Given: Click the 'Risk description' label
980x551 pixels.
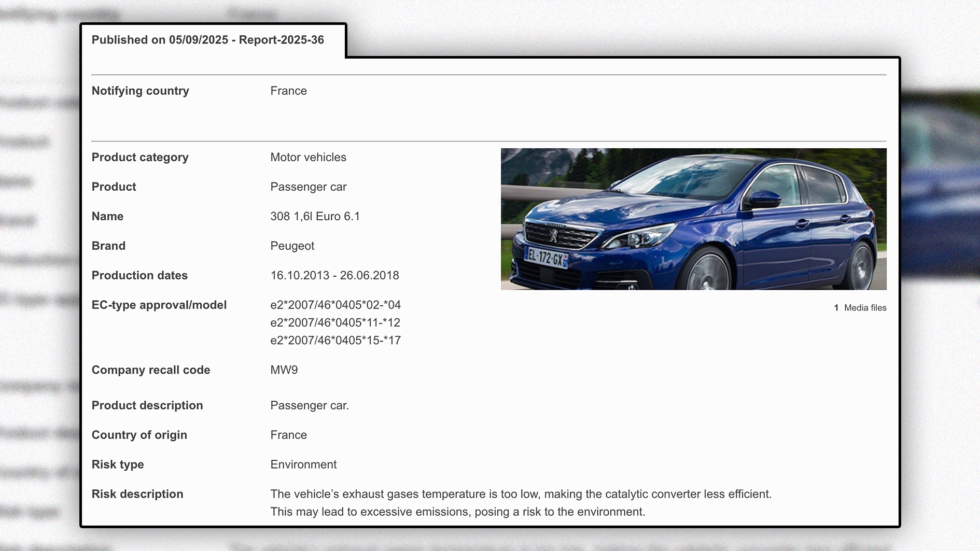Looking at the screenshot, I should tap(137, 494).
